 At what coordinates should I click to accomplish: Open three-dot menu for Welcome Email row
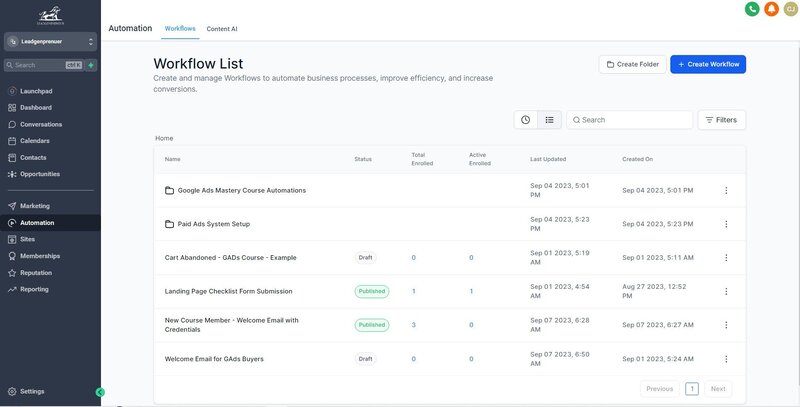point(726,359)
